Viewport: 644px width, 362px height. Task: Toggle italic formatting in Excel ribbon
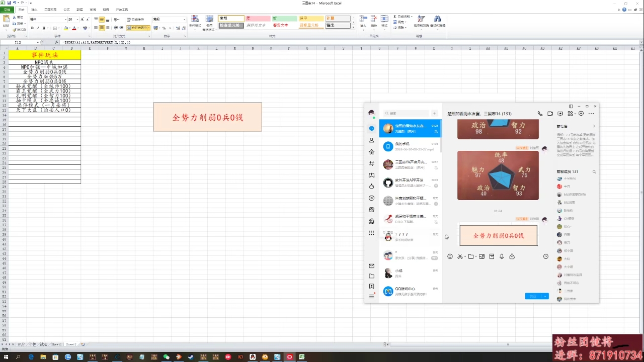(38, 28)
